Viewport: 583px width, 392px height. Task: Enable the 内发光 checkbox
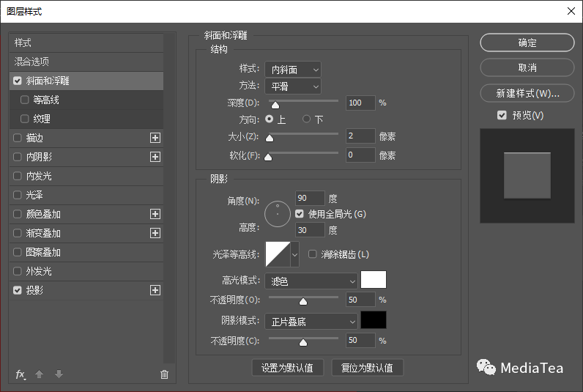point(18,176)
